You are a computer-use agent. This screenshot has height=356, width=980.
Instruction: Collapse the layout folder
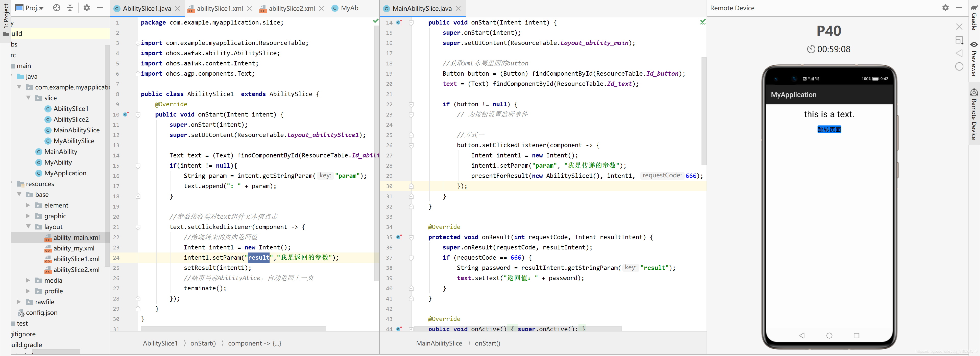tap(28, 226)
